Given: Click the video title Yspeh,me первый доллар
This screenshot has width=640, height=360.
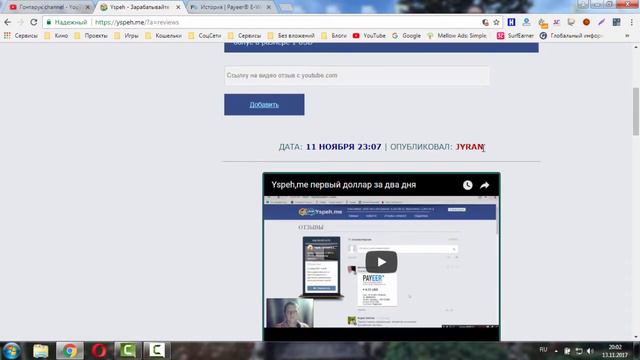Looking at the screenshot, I should tap(344, 185).
